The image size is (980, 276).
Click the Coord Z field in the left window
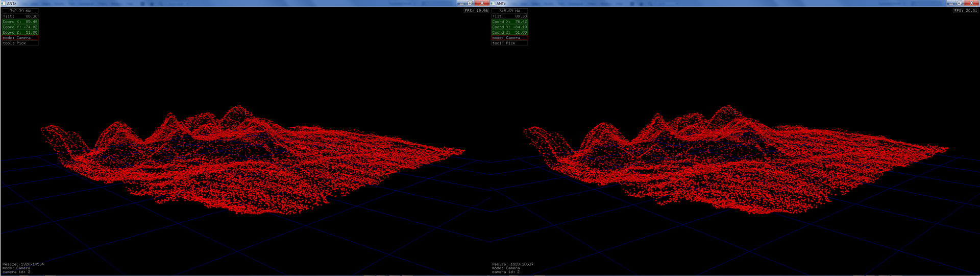(x=20, y=32)
